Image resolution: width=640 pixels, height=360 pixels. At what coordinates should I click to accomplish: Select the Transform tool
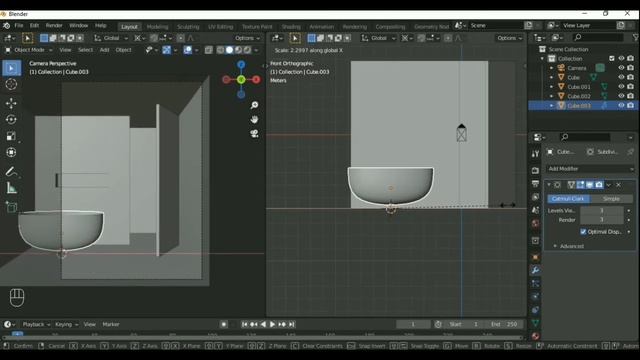11,152
